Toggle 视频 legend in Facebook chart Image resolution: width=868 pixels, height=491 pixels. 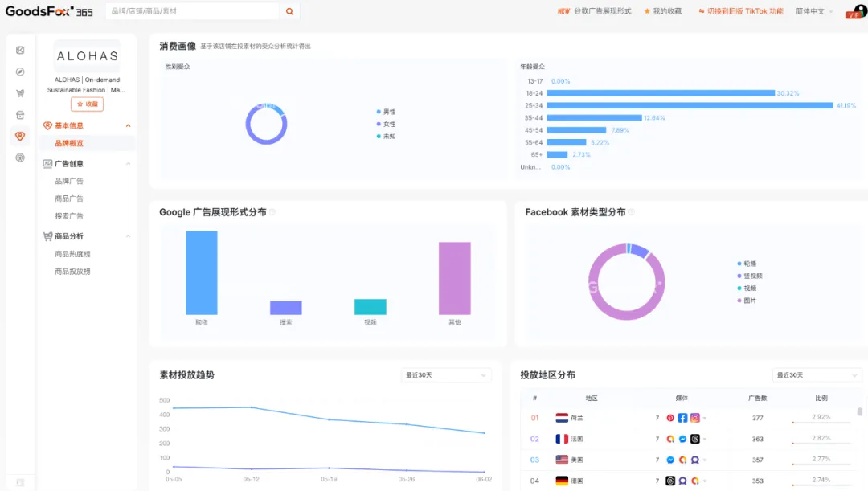click(x=747, y=288)
